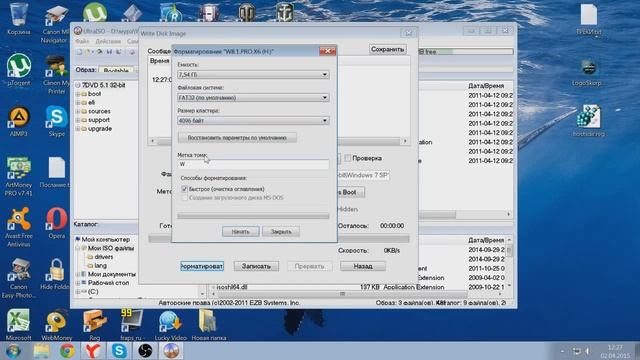Select the lang folder in catalog tree

click(x=100, y=266)
